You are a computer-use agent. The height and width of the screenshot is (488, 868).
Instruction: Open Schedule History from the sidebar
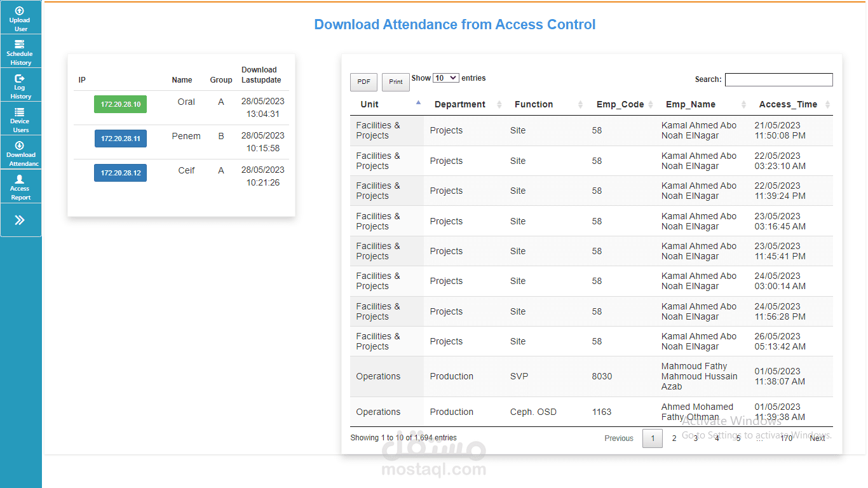(20, 51)
